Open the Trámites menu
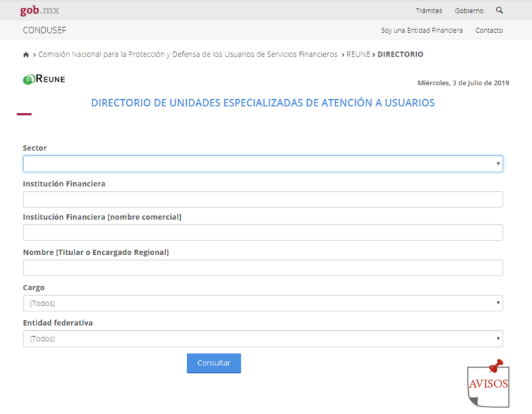The width and height of the screenshot is (532, 414). [429, 11]
